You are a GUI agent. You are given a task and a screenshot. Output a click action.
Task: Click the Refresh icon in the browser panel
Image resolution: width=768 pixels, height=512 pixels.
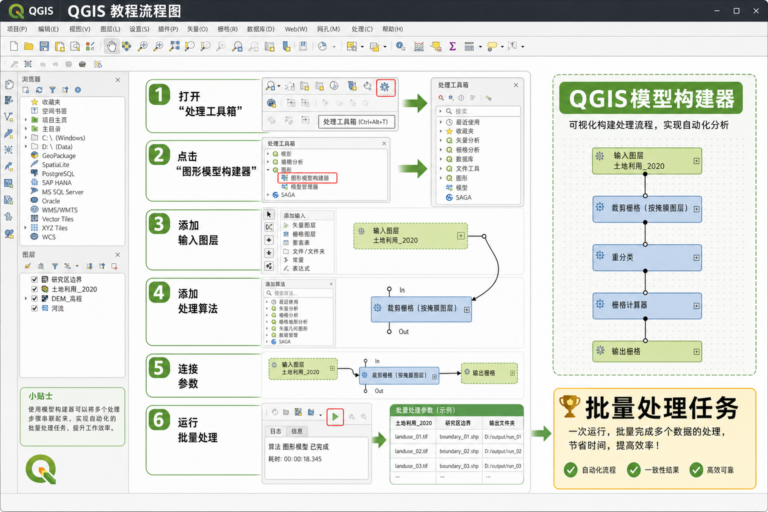pyautogui.click(x=39, y=90)
